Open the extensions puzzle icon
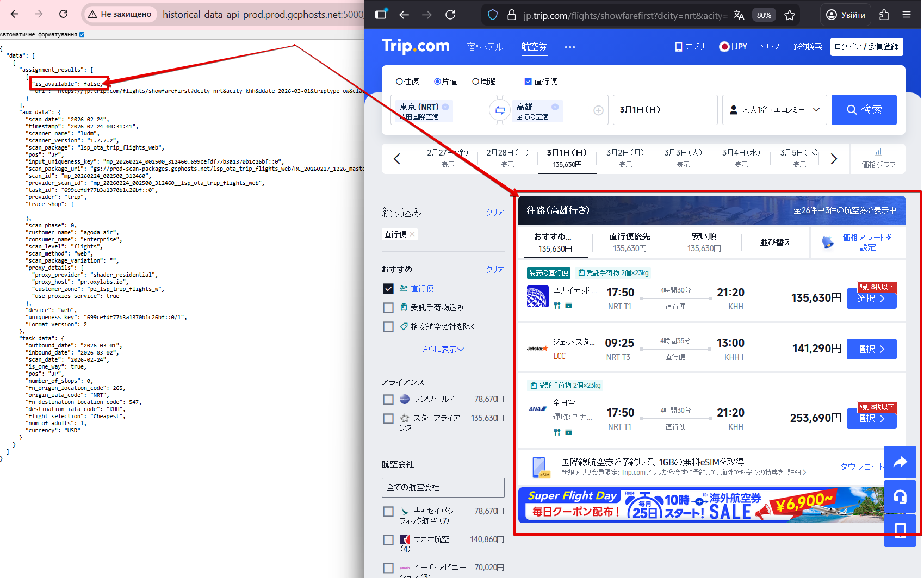The width and height of the screenshot is (924, 578). point(884,15)
